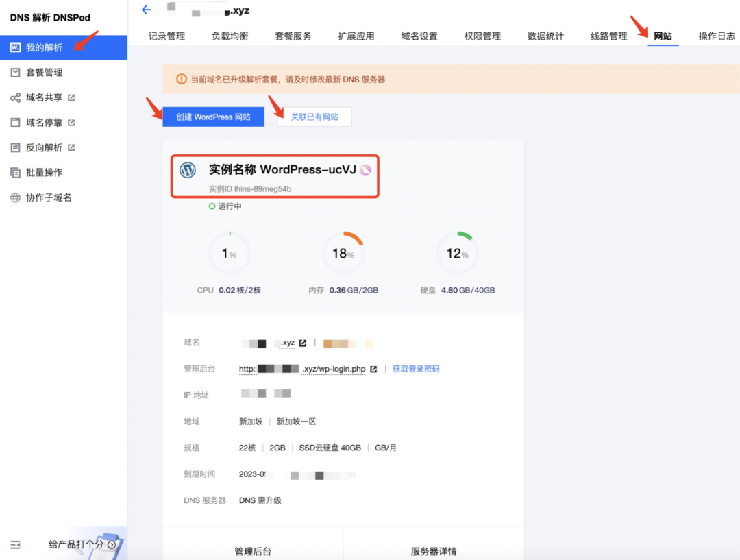Open the bottom 服务器详情 section

[x=434, y=551]
